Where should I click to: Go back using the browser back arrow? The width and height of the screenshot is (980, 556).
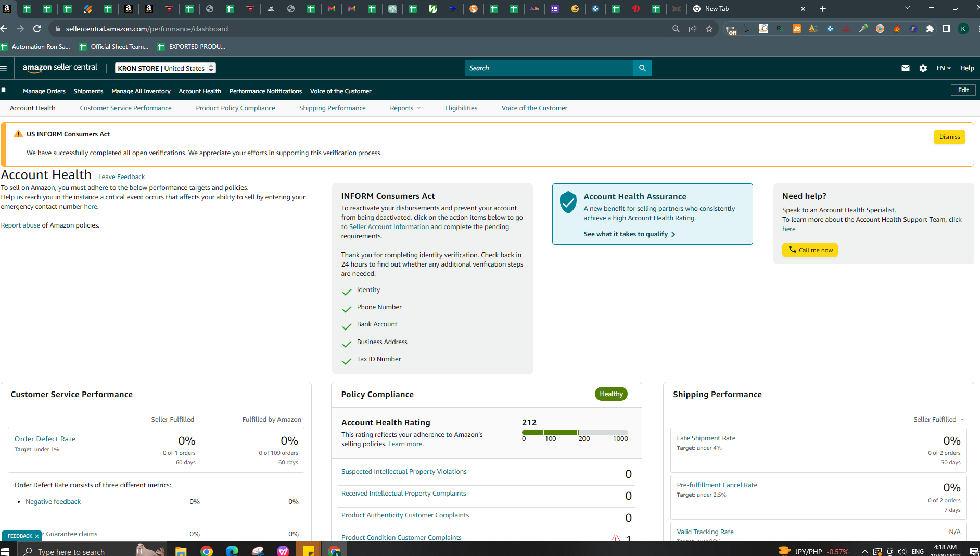[4, 29]
